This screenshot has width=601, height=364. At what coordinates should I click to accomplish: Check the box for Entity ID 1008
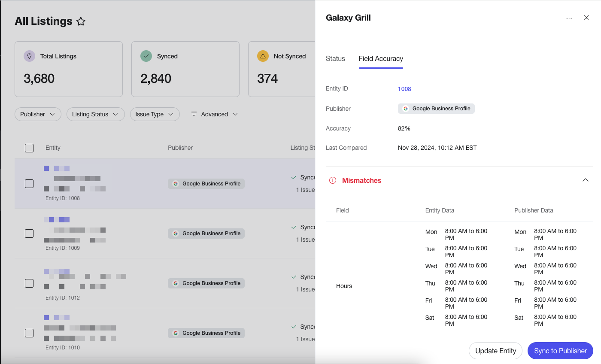click(x=29, y=184)
